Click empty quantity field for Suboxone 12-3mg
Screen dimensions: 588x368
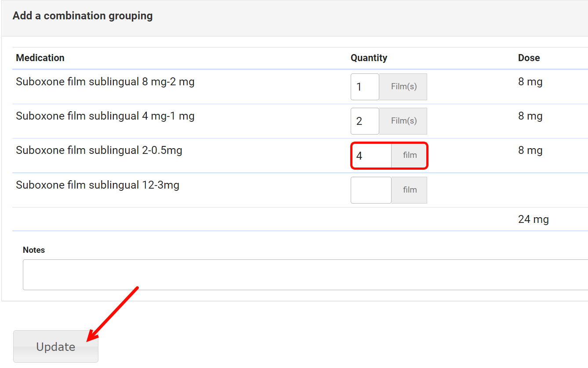[x=371, y=190]
